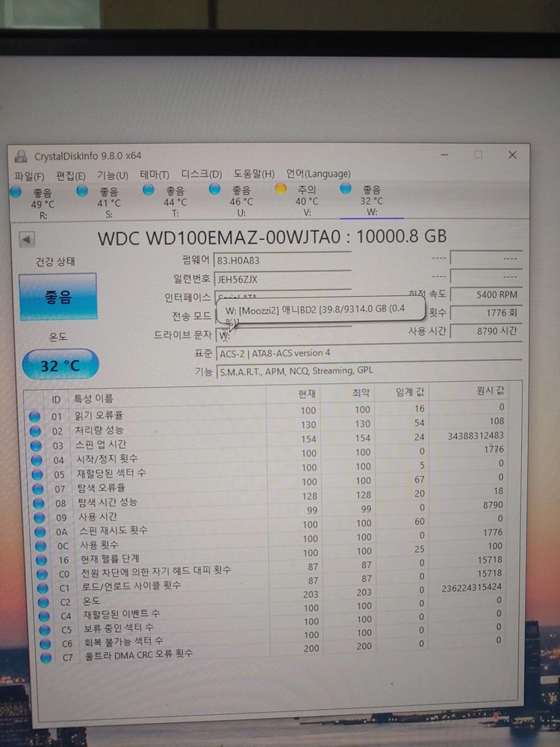560x747 pixels.
Task: Click the blue status icon for 05 재할당된 섹터 수
Action: click(x=37, y=474)
